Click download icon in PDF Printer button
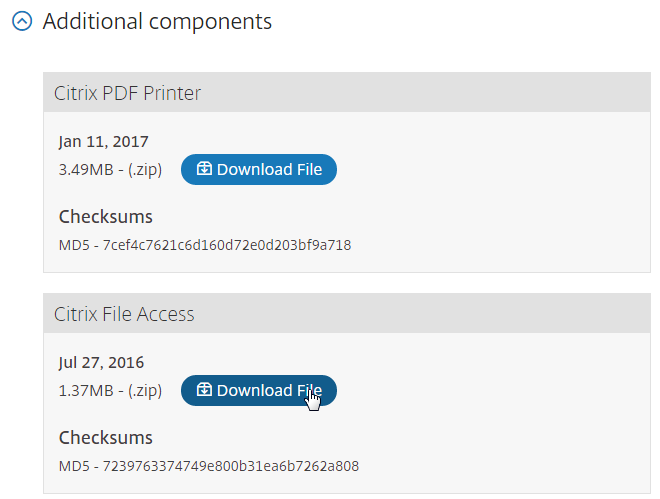 click(204, 169)
